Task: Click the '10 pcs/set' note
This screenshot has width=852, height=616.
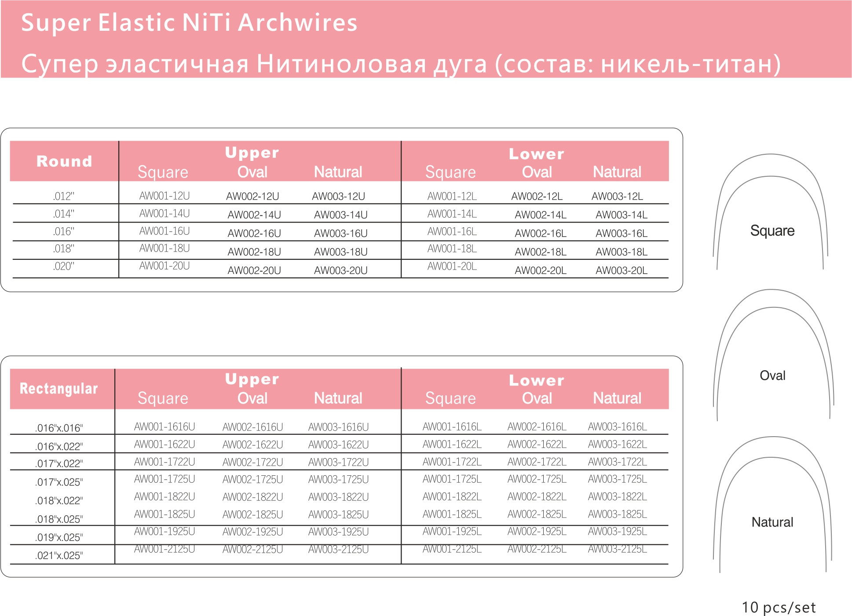Action: click(x=779, y=607)
